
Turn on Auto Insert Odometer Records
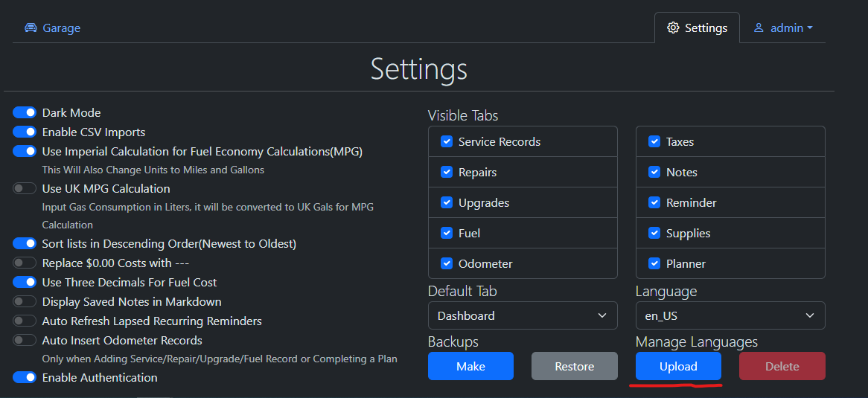(x=25, y=341)
